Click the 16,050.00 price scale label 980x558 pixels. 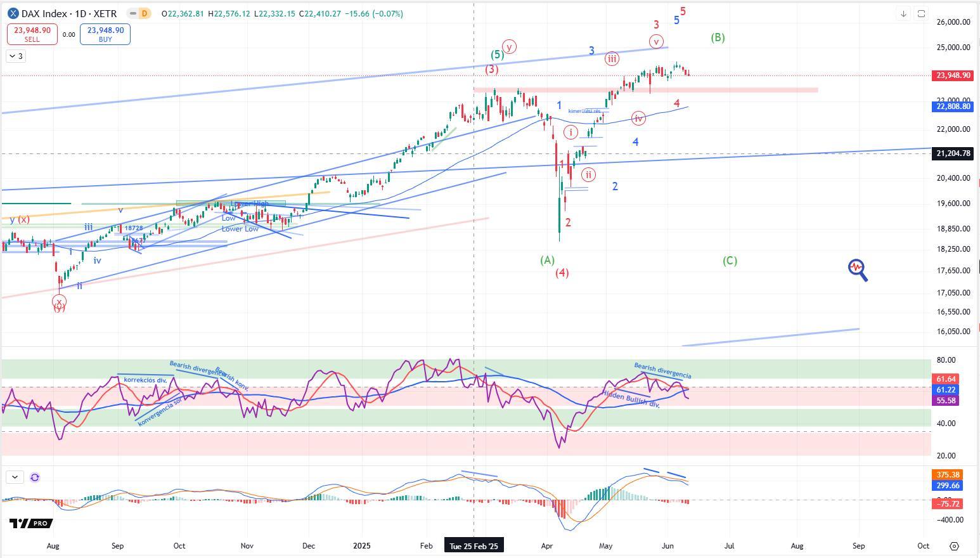tap(953, 332)
